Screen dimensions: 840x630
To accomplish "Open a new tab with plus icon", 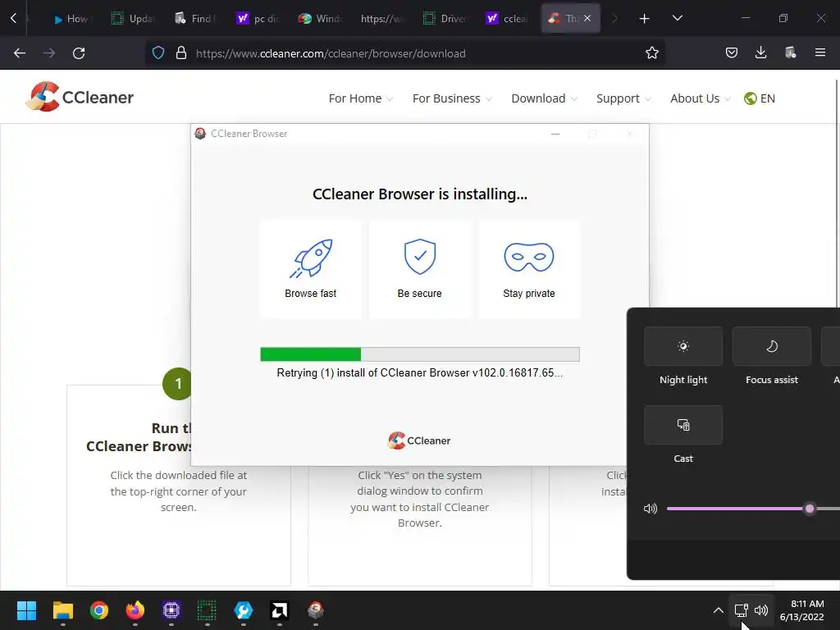I will [x=644, y=19].
